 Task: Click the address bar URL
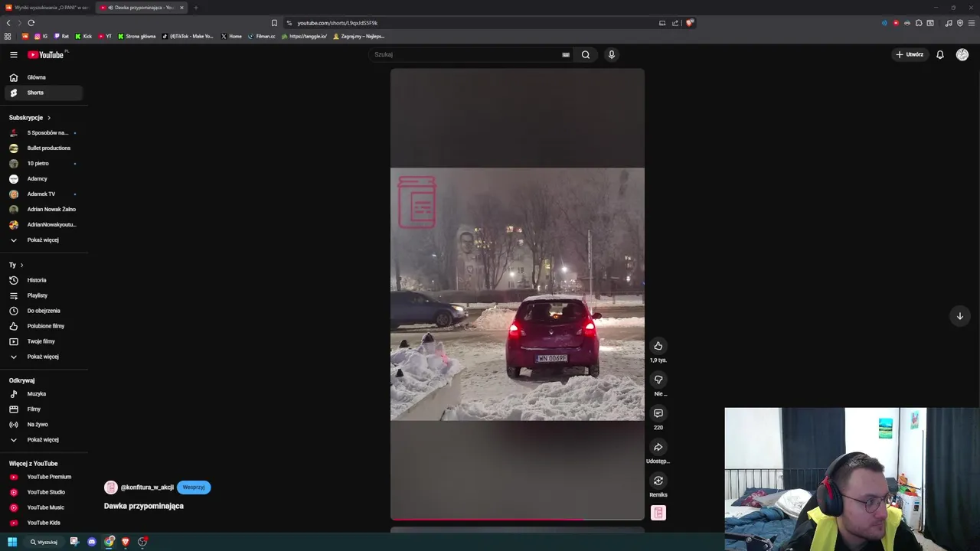337,23
